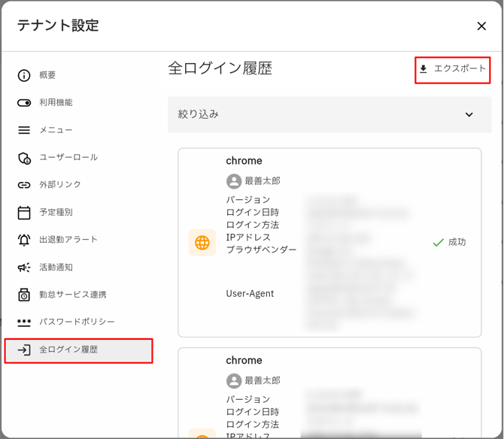Select 全ログイン履歴 in the sidebar
504x439 pixels.
tap(78, 351)
